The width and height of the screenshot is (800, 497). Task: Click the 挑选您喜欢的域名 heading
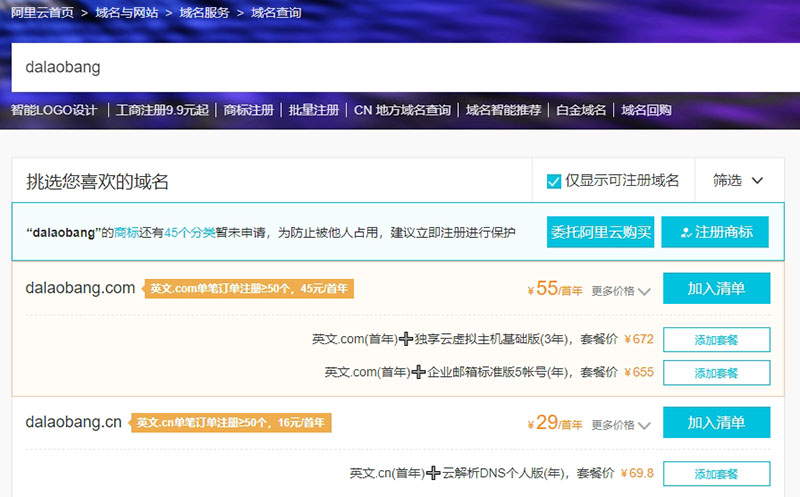point(97,182)
